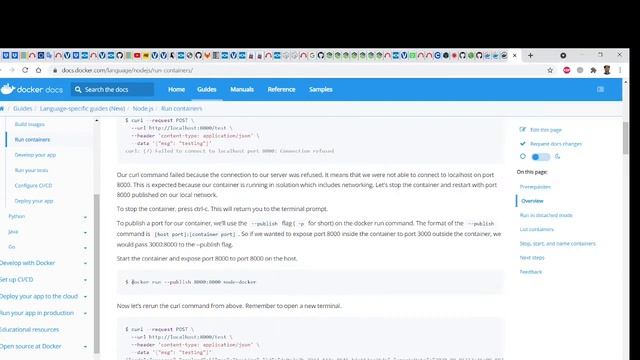Toggle the right sidebar icon in header
Viewport: 640px width, 360px height.
coord(600,89)
